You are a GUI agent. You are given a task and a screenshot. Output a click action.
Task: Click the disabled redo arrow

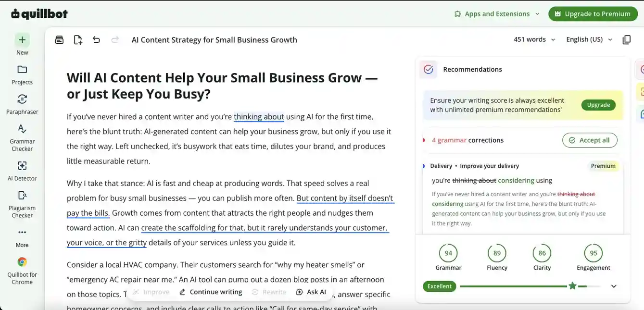point(115,40)
